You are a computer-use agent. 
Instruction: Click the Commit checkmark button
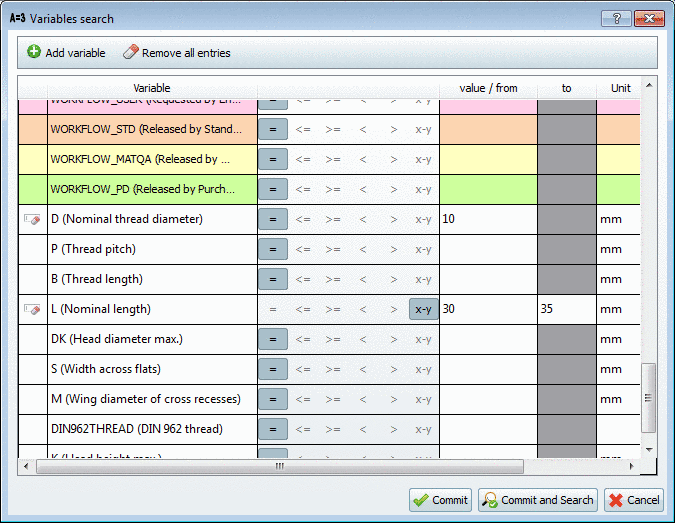tap(440, 500)
